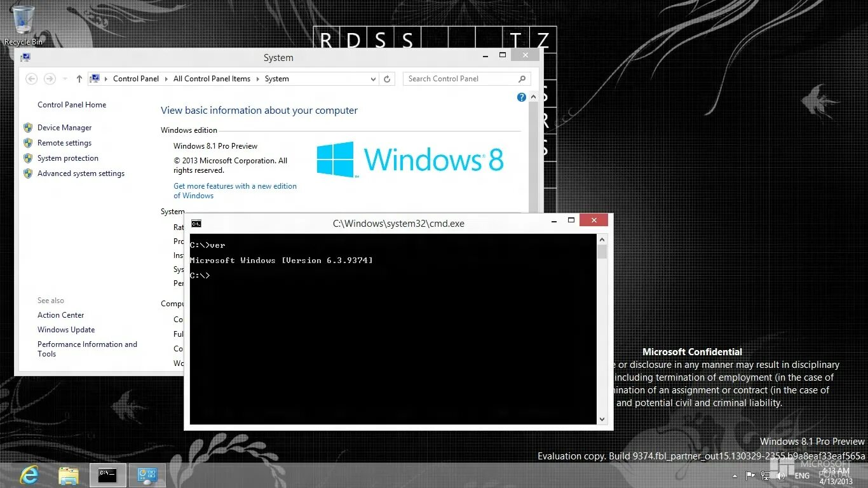Click the shield icon beside Device Manager
Screen dimensions: 868x488
[28, 128]
